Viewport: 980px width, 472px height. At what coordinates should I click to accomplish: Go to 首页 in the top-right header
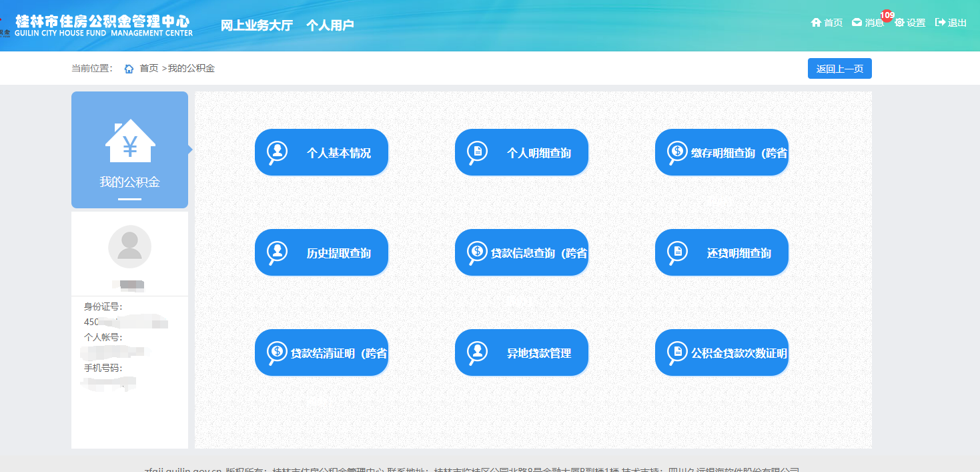coord(827,23)
